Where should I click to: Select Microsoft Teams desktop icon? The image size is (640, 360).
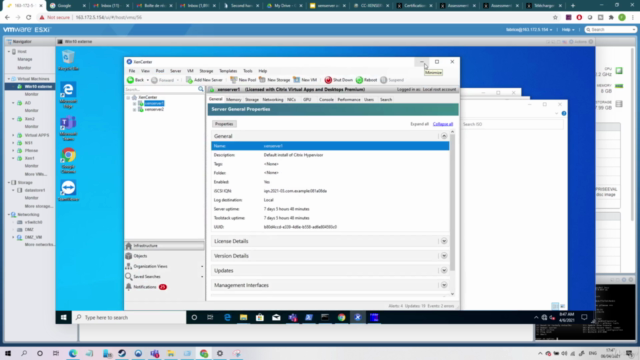coord(68,128)
